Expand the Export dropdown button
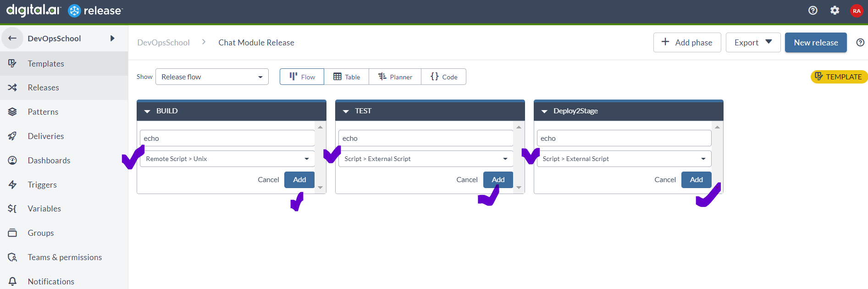Image resolution: width=868 pixels, height=289 pixels. [x=753, y=42]
